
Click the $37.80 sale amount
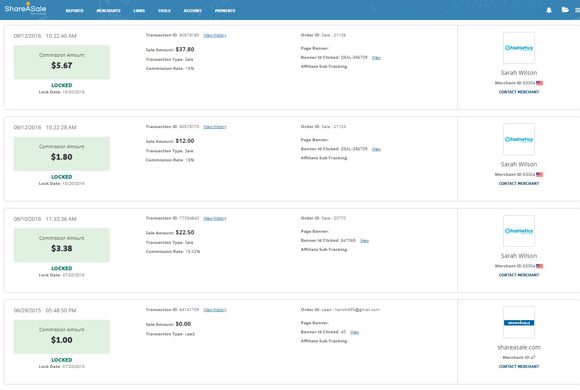pos(185,49)
